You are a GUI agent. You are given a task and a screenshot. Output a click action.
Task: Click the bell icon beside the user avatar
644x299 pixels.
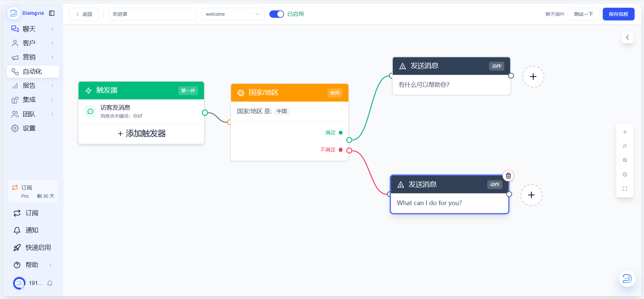[x=50, y=283]
